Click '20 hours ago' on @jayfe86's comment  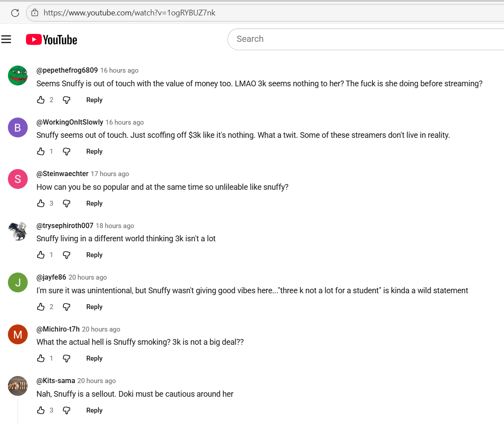tap(88, 278)
